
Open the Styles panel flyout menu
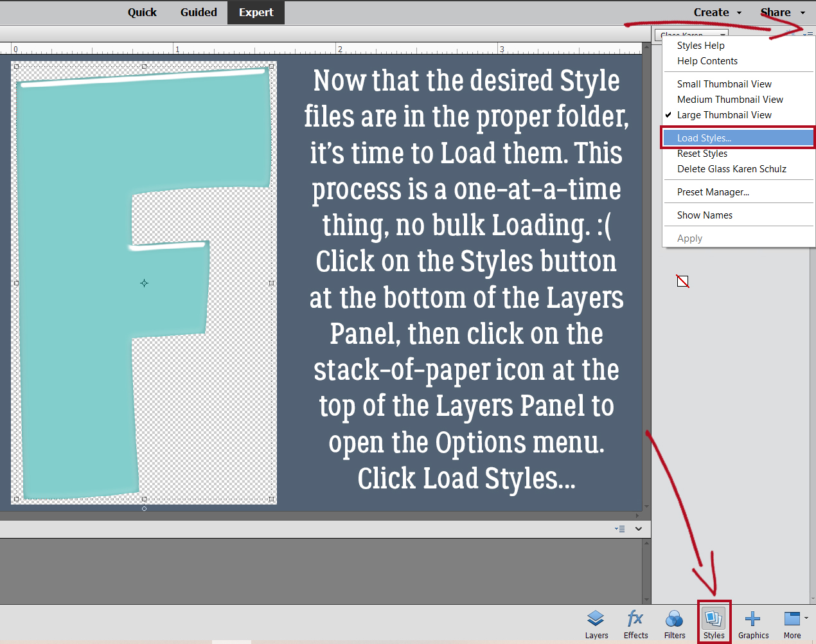coord(810,33)
